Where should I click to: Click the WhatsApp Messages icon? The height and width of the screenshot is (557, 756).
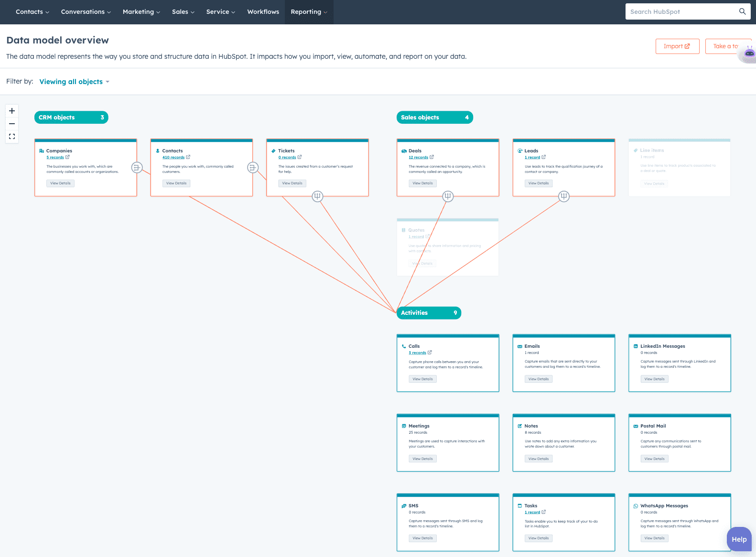[636, 506]
